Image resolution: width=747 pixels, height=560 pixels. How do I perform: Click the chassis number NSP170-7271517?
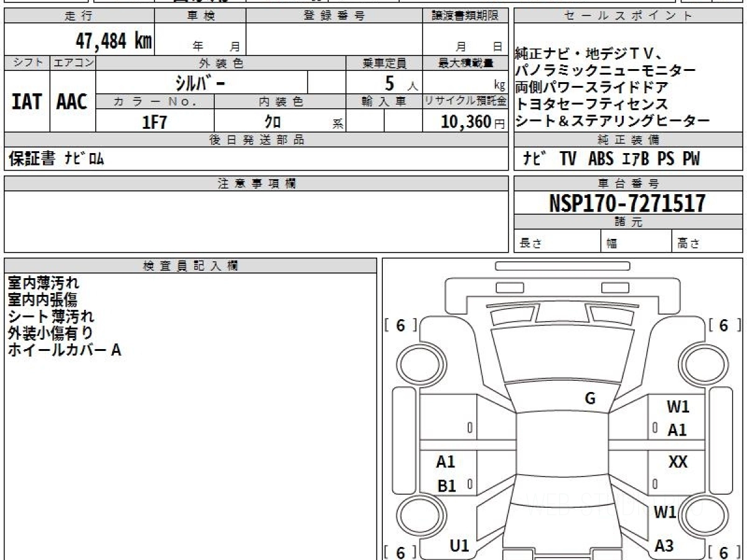pyautogui.click(x=627, y=203)
